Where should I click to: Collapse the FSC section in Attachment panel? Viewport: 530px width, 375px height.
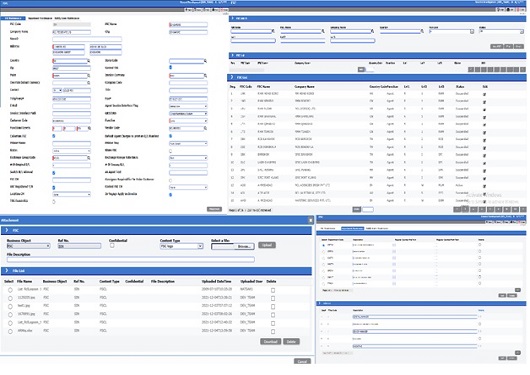click(x=7, y=230)
